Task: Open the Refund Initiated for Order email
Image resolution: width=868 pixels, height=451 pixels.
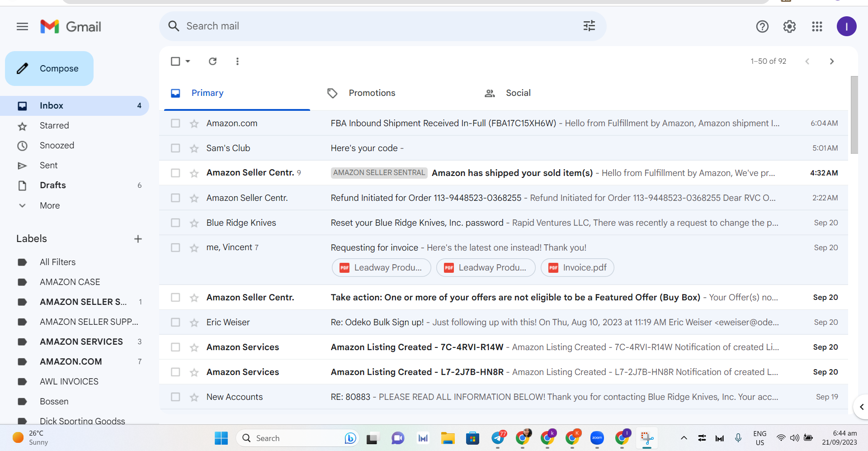Action: pyautogui.click(x=503, y=198)
